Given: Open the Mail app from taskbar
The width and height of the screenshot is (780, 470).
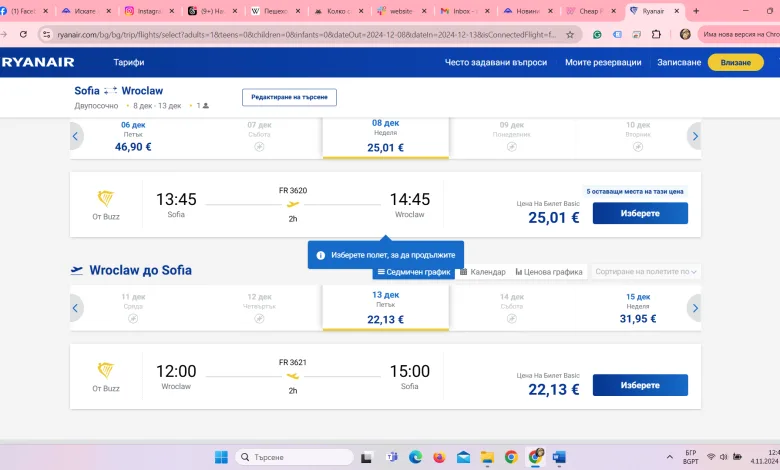Looking at the screenshot, I should (463, 457).
